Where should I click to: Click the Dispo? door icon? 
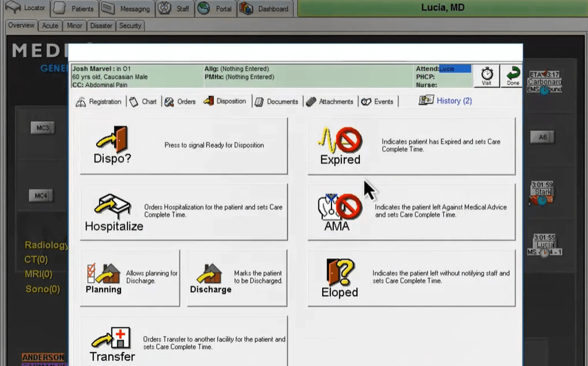(112, 139)
